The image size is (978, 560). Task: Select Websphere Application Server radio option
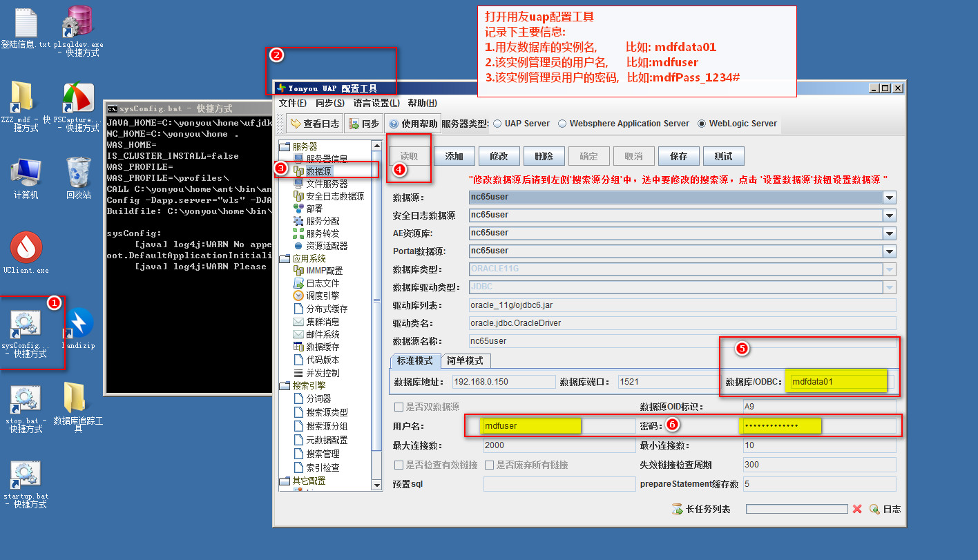563,124
